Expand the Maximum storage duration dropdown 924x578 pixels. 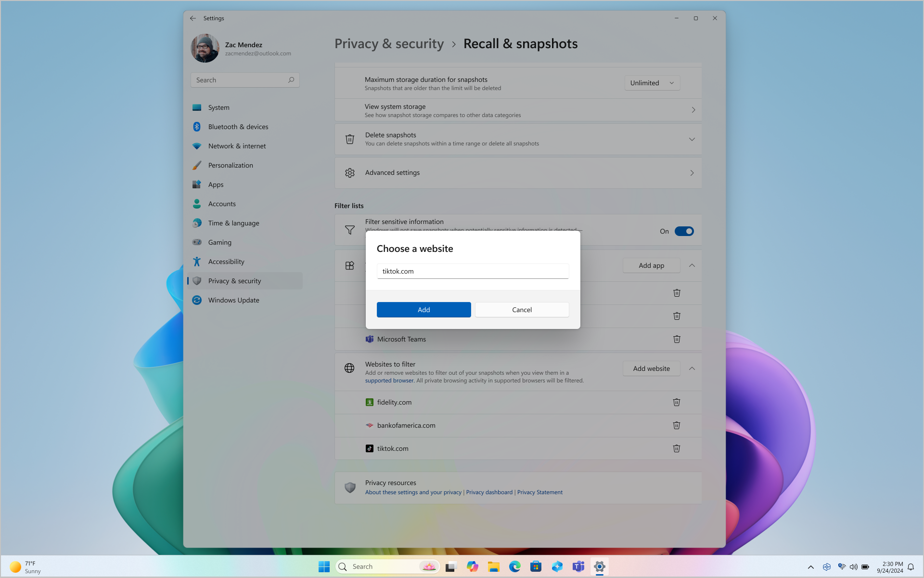pos(652,82)
